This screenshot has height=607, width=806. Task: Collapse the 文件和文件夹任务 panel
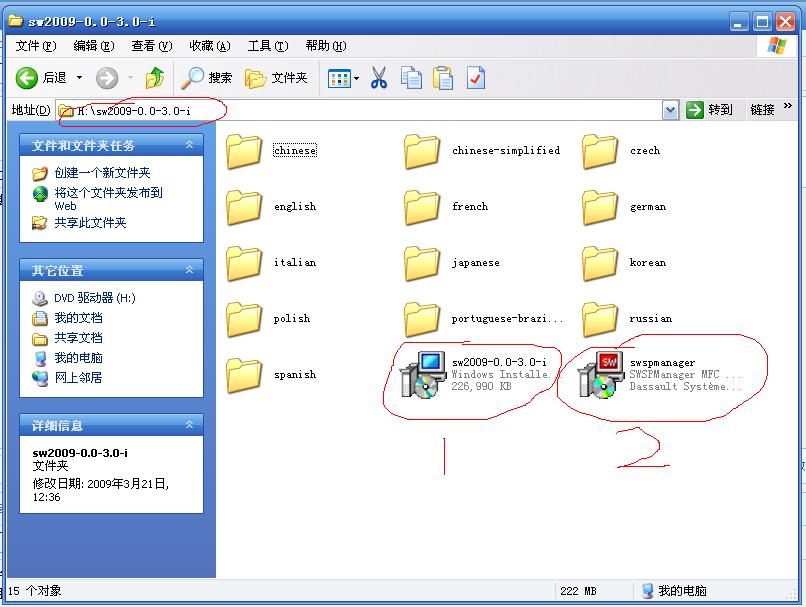(x=190, y=145)
